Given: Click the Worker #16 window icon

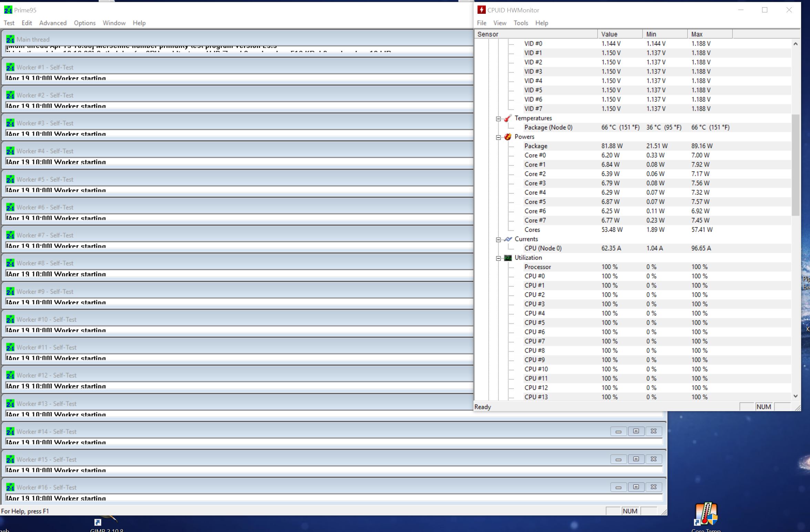Looking at the screenshot, I should click(10, 487).
